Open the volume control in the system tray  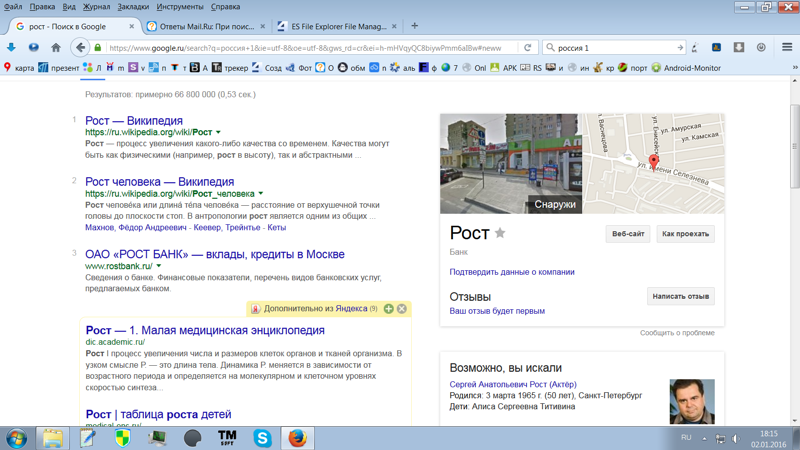[735, 438]
